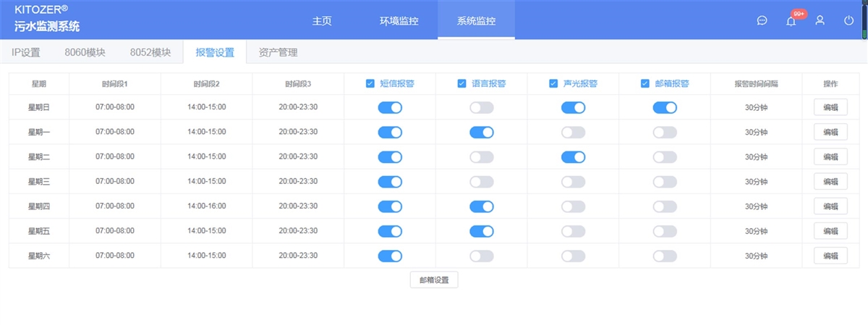The image size is (868, 326).
Task: Go to the 主页 menu item
Action: click(x=322, y=21)
